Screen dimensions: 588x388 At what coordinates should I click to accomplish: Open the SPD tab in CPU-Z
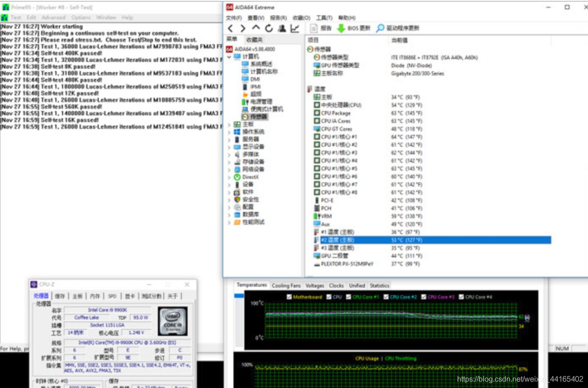click(x=112, y=296)
